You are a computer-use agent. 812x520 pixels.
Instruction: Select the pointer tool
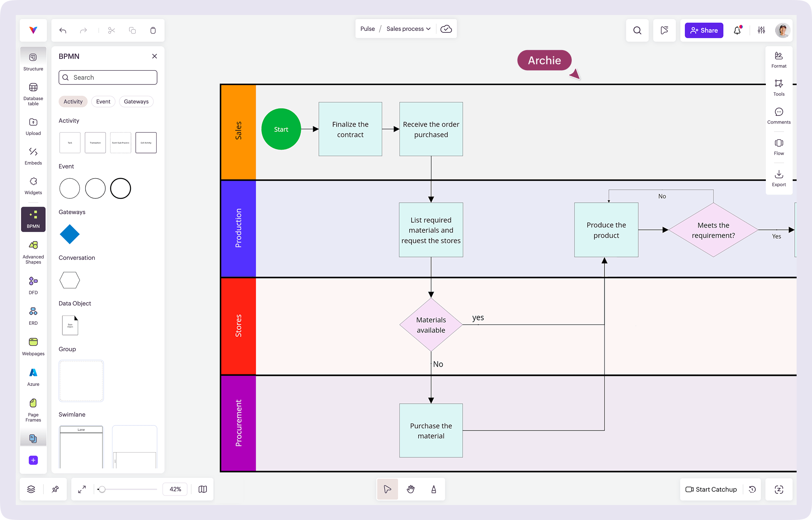coord(387,489)
